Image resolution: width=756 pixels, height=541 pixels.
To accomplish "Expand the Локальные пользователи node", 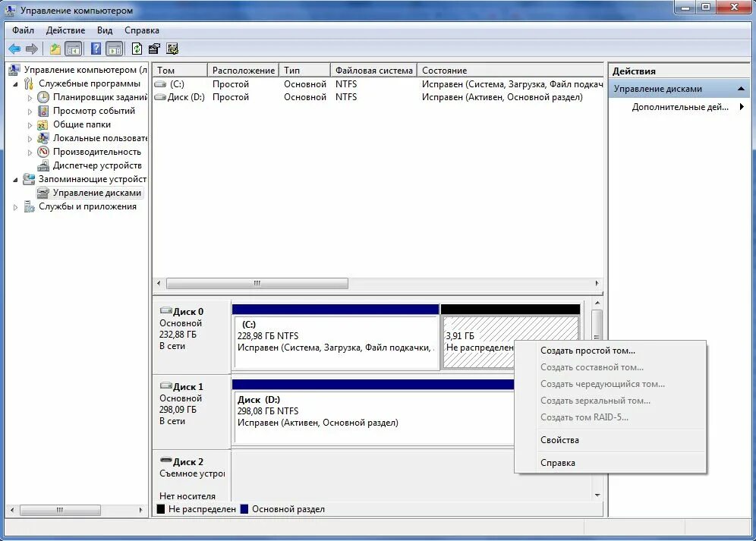I will coord(30,139).
